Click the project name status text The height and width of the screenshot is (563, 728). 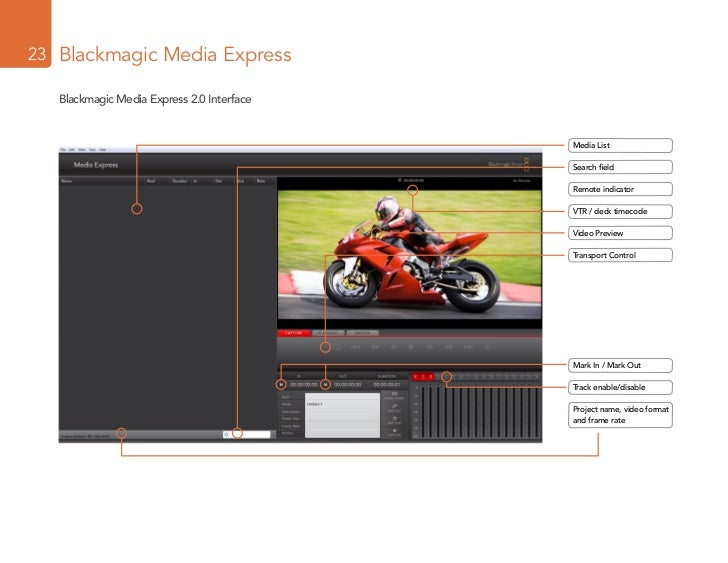tap(85, 436)
